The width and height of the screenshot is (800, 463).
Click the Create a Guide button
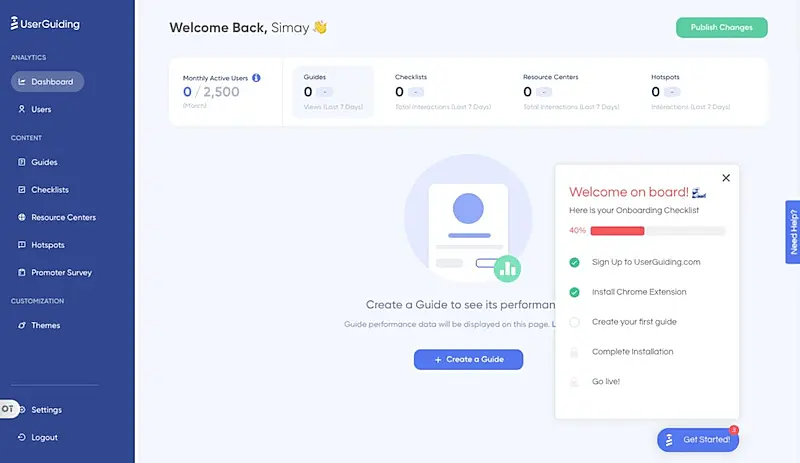[468, 359]
